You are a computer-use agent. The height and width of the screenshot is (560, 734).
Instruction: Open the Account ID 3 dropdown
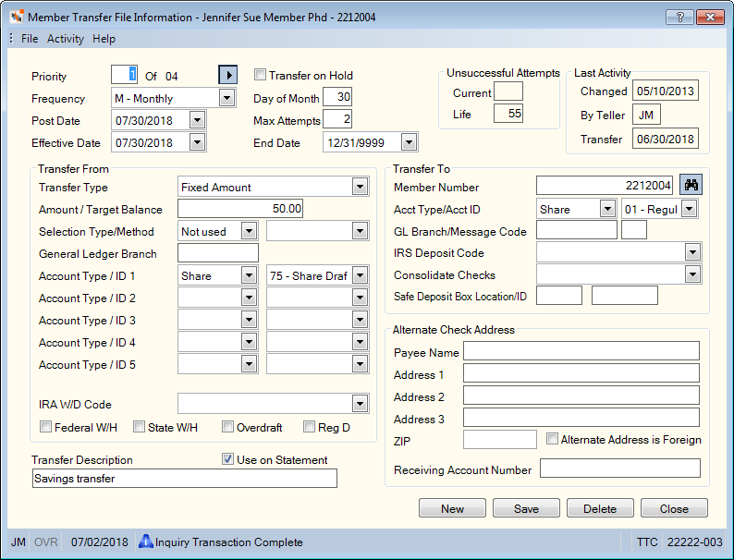360,320
